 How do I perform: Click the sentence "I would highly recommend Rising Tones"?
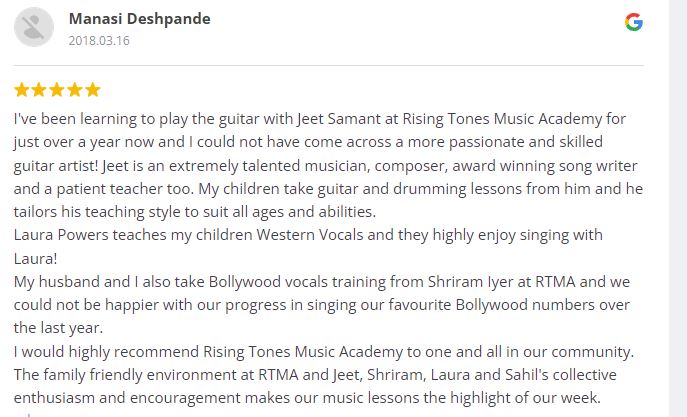pos(324,352)
